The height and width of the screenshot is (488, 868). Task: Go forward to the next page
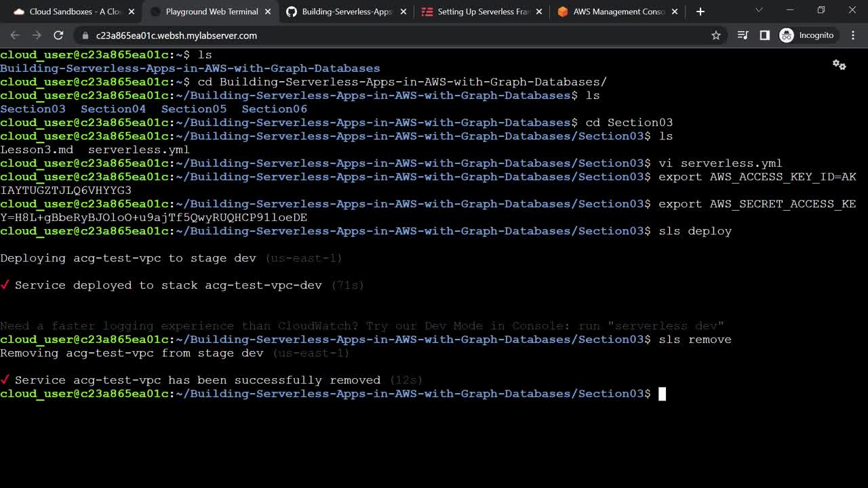point(37,35)
